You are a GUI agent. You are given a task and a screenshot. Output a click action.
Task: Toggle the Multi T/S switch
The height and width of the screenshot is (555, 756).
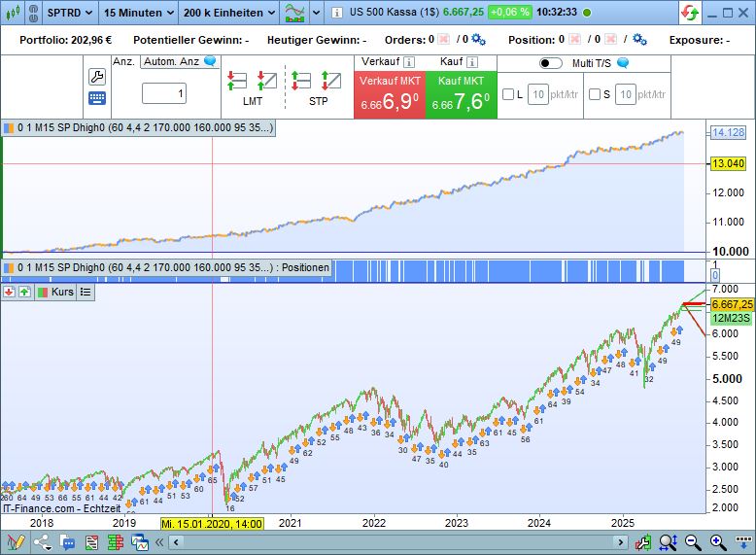551,63
